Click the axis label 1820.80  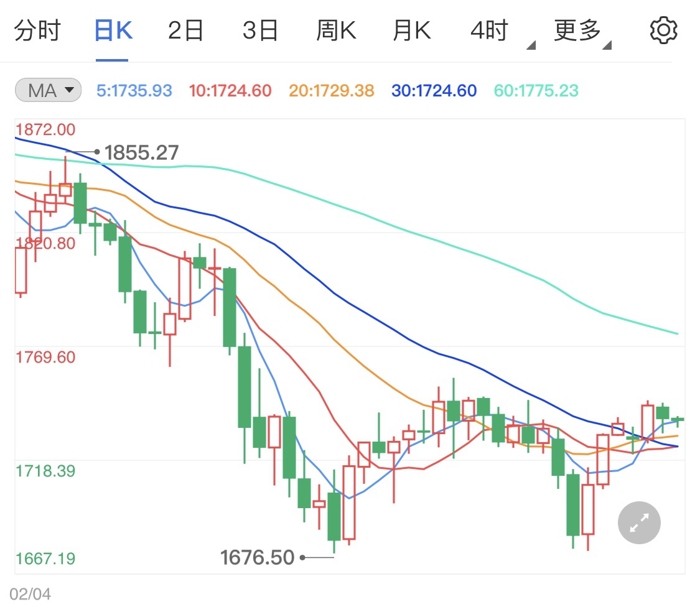[45, 243]
